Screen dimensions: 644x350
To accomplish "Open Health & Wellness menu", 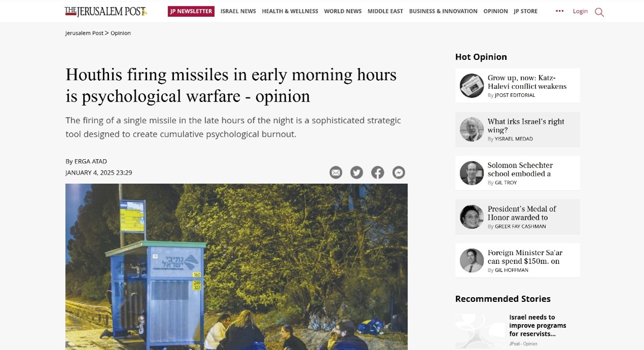I will pos(290,11).
